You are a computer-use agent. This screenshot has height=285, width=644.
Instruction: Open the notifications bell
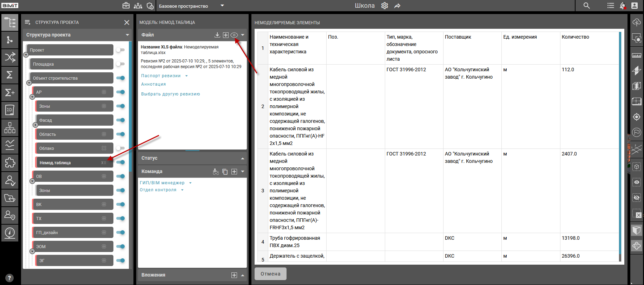coord(623,6)
